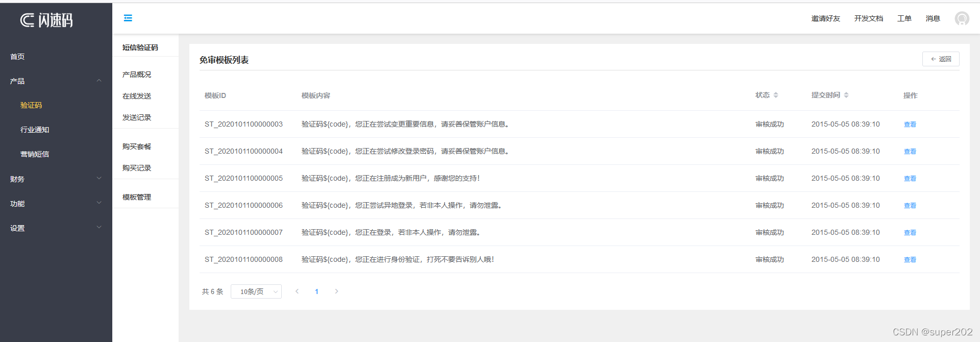Select page number 1 in pagination
Screen dimensions: 980x342
(x=316, y=291)
